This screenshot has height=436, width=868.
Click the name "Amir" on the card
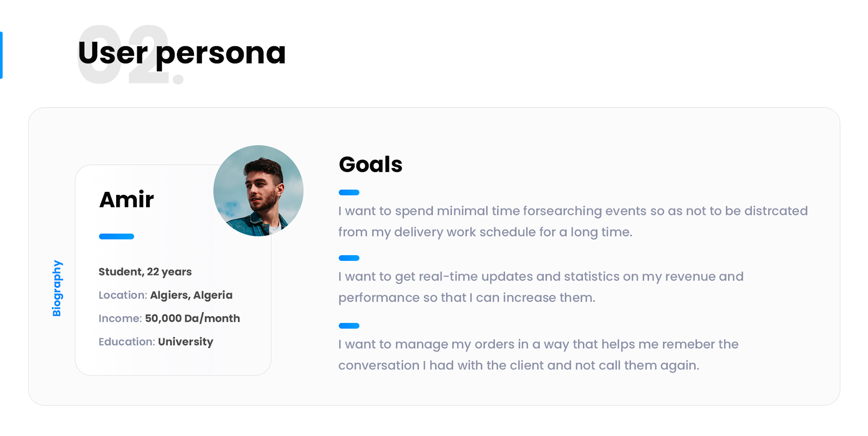coord(127,199)
